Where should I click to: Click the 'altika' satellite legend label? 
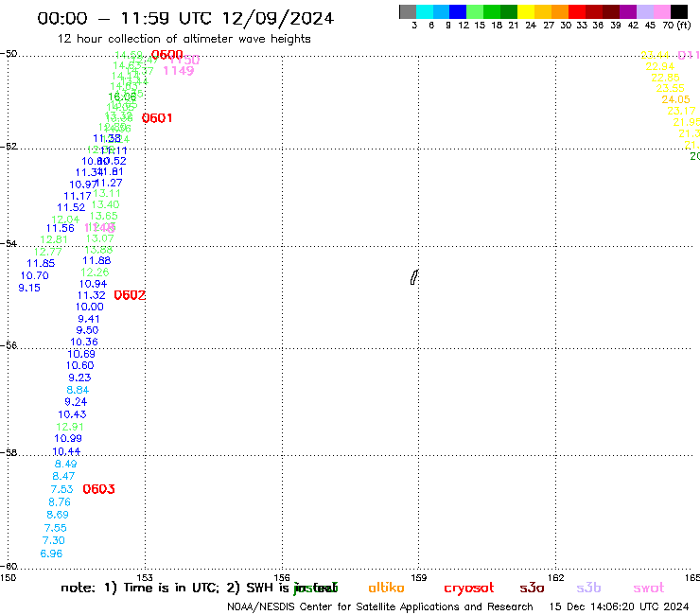click(386, 588)
